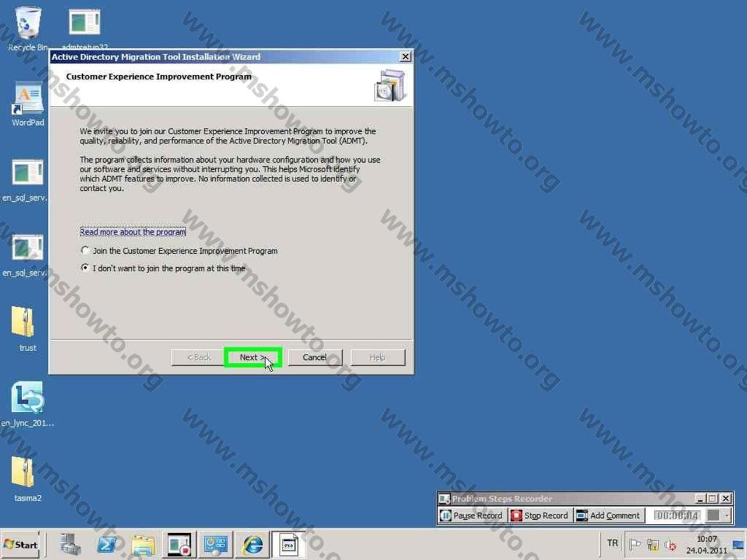Click Stop Record in Problem Steps Recorder
Image resolution: width=747 pixels, height=560 pixels.
[x=539, y=516]
